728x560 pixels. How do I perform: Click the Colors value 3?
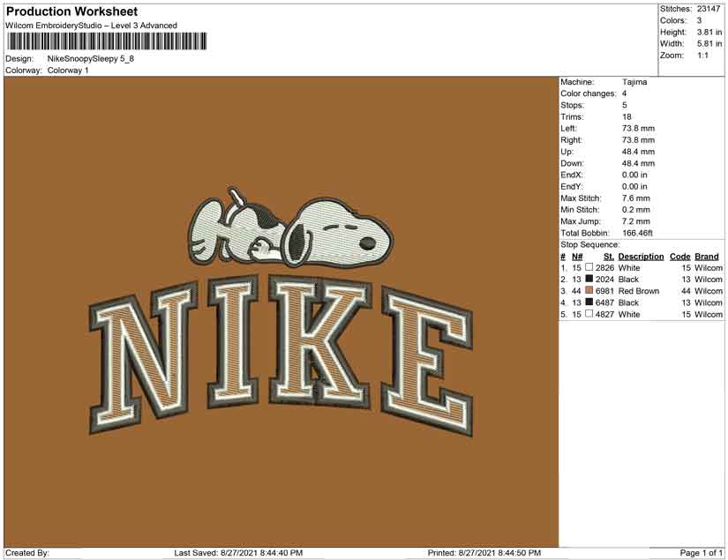699,20
